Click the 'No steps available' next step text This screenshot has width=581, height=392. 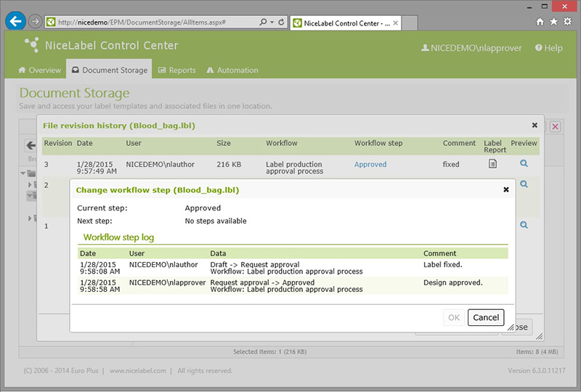click(x=216, y=221)
